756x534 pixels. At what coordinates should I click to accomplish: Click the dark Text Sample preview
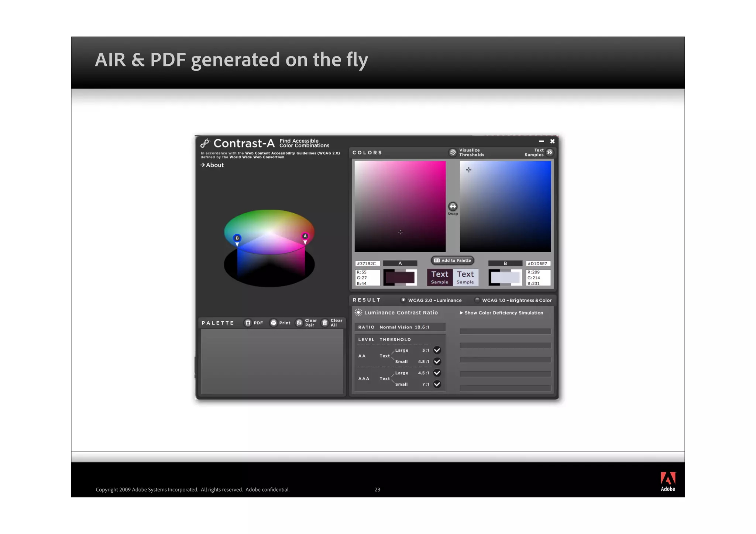pos(440,278)
